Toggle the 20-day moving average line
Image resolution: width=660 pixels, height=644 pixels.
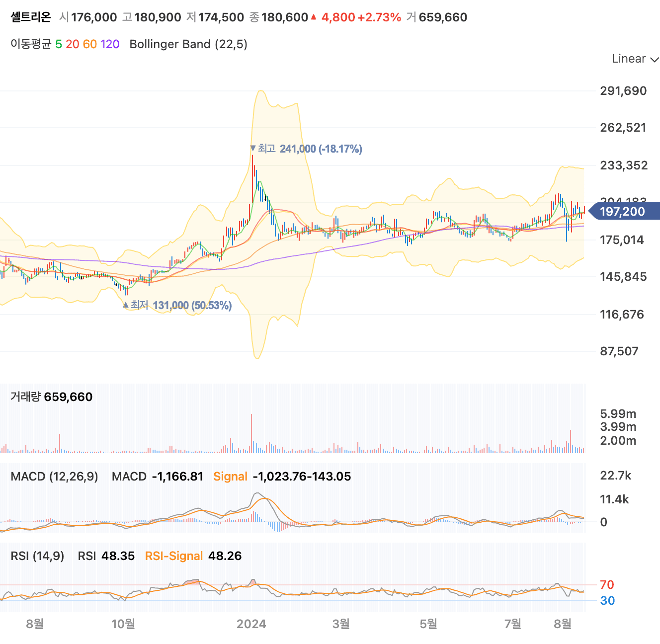(73, 44)
